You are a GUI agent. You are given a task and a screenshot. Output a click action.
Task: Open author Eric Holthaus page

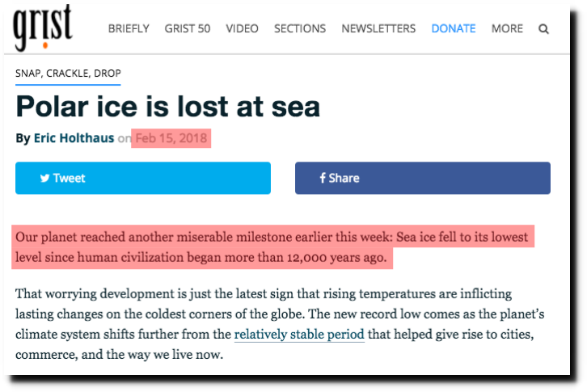(x=74, y=138)
